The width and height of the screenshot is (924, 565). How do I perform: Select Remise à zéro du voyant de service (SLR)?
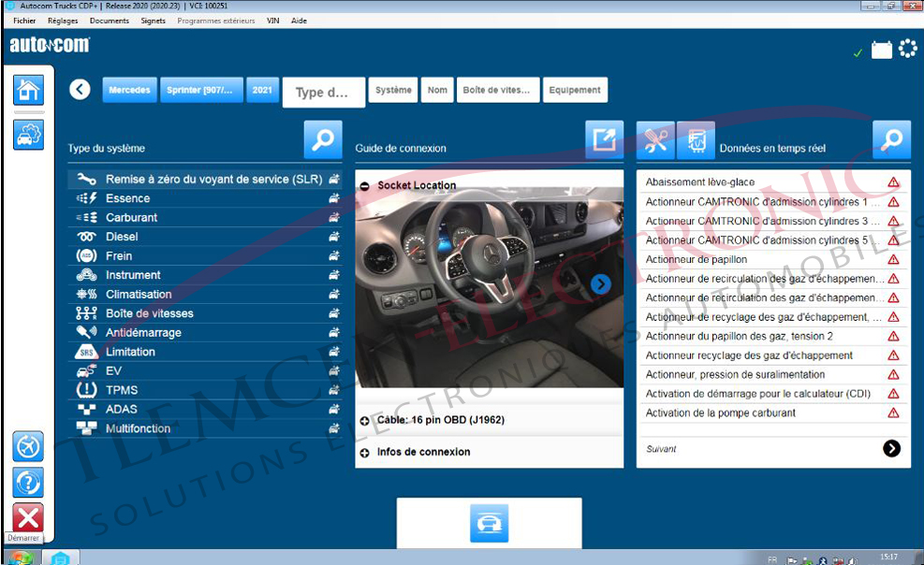[205, 179]
